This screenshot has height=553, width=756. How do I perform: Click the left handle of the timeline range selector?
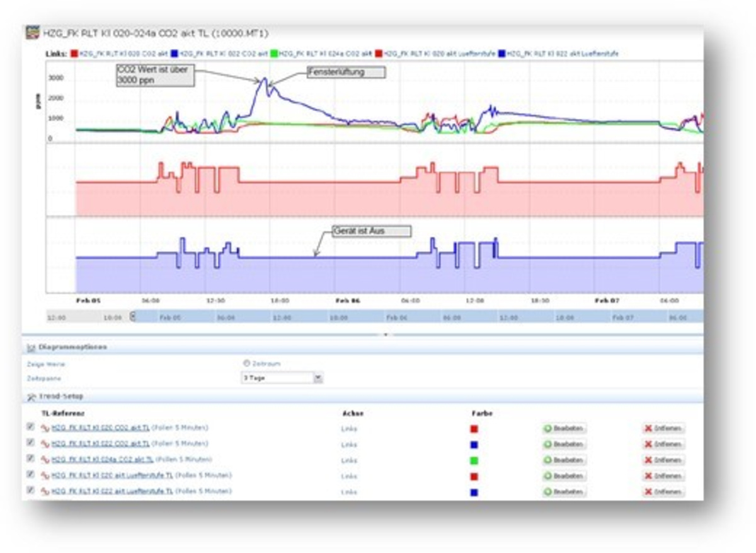[x=132, y=317]
